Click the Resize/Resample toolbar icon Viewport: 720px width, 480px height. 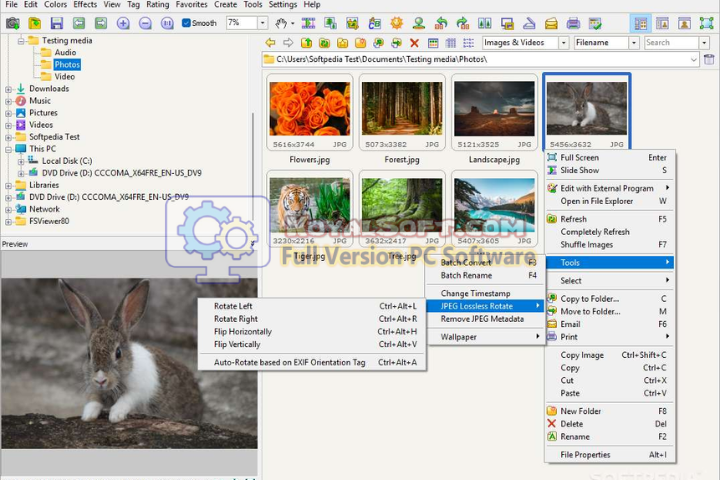pos(330,23)
